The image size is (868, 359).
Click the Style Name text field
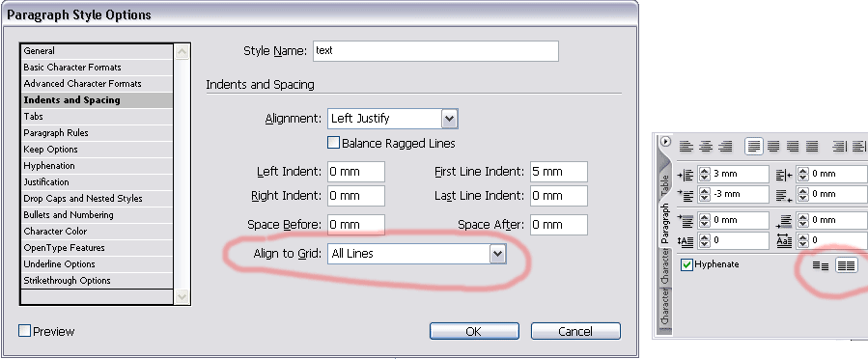click(x=435, y=51)
